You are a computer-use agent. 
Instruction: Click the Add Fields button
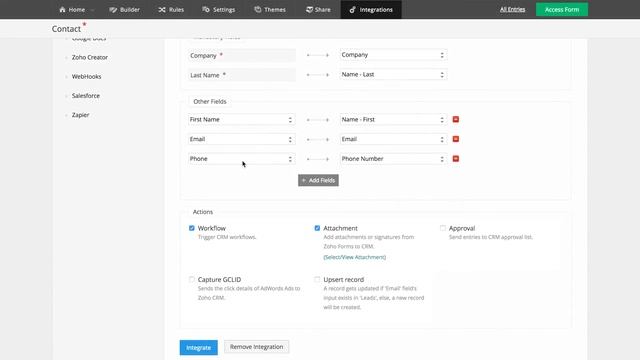coord(318,180)
